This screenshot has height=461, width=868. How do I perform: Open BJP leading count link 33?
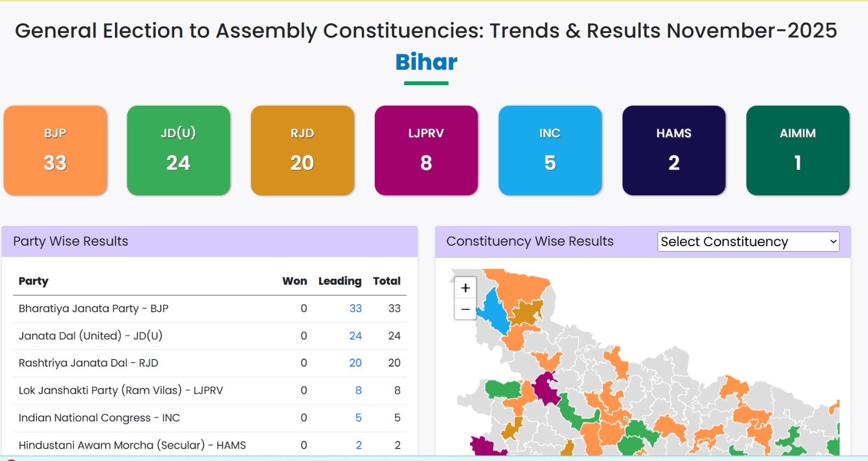pos(355,309)
